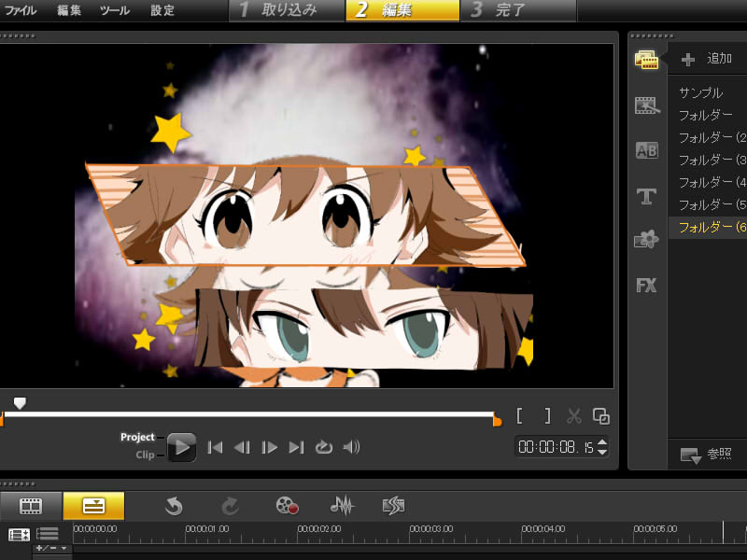Open the Instant Project panel icon
Screen dimensions: 747x560
[x=646, y=105]
